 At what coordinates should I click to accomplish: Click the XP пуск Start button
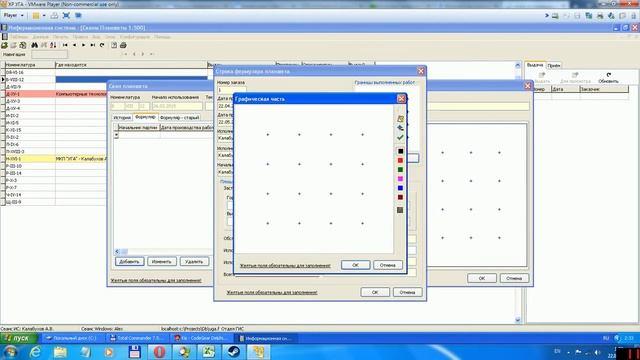point(19,338)
